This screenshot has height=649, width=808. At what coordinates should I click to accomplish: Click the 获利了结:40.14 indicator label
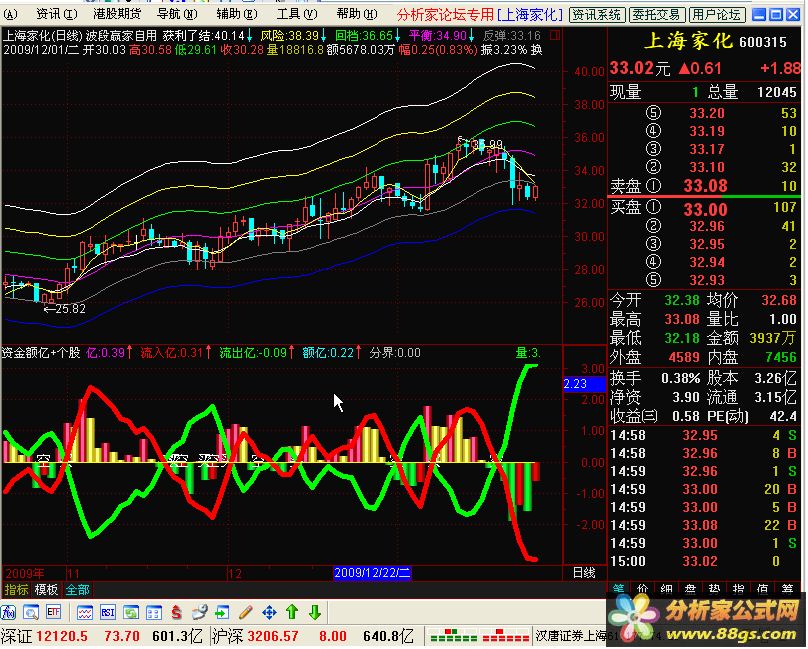tap(207, 36)
